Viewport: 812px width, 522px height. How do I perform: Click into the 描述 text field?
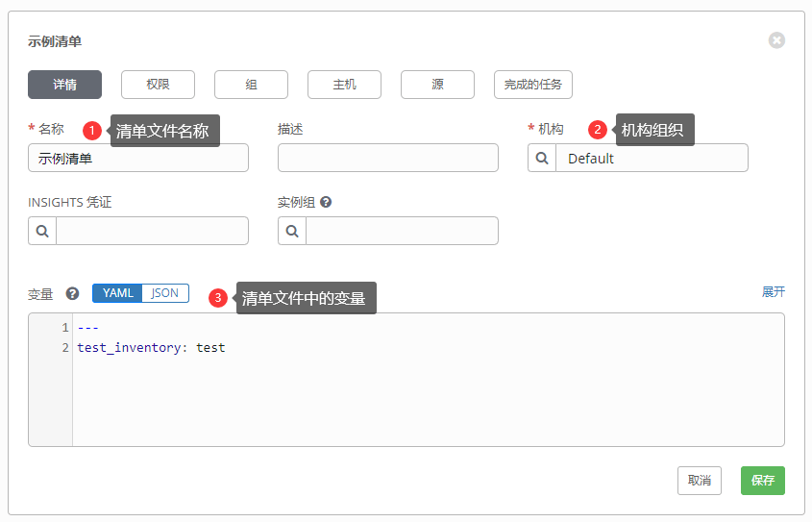pos(387,158)
